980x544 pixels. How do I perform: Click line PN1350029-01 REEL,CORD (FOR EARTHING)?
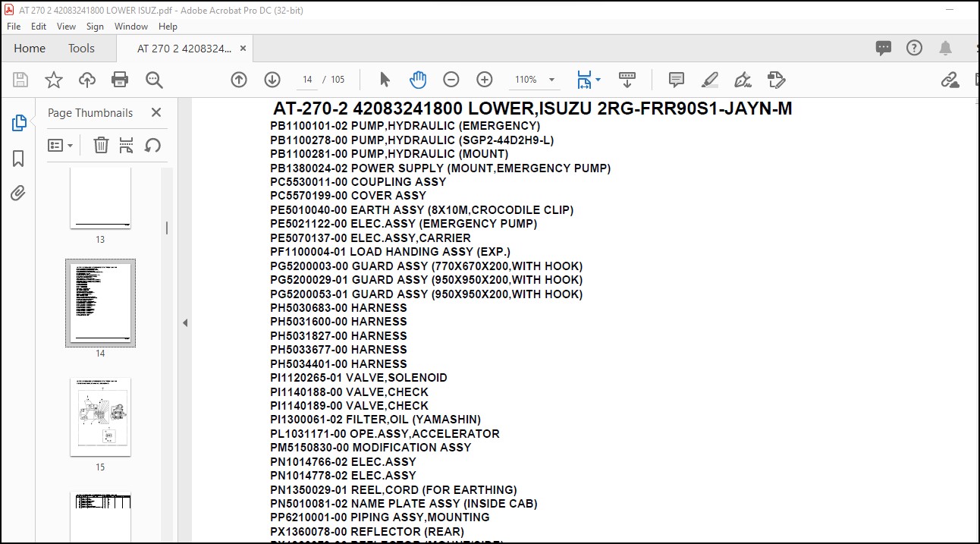pos(394,490)
